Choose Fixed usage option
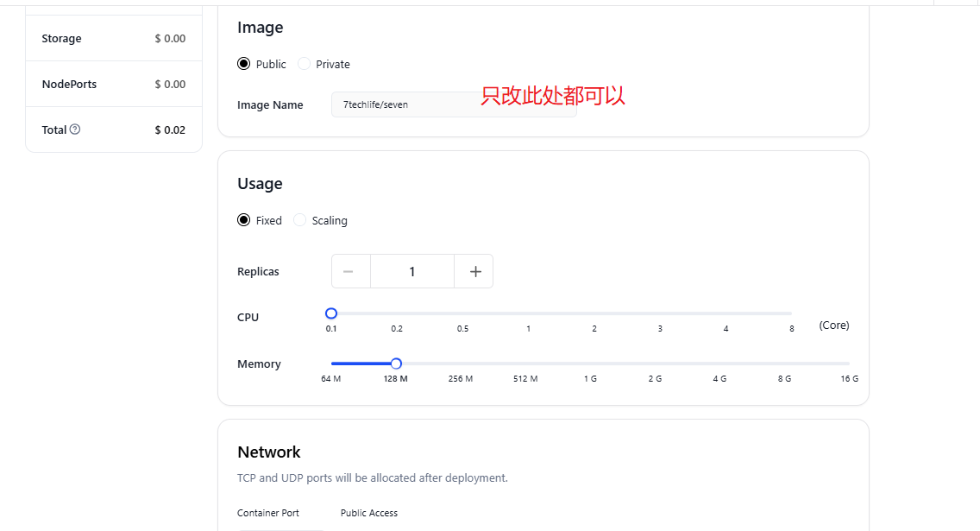The height and width of the screenshot is (531, 980). [x=244, y=220]
